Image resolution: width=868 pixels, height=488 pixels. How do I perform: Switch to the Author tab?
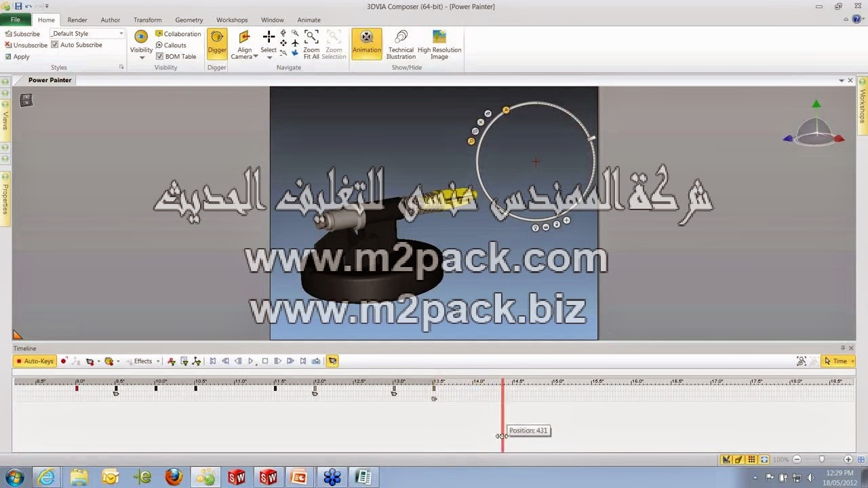coord(111,20)
